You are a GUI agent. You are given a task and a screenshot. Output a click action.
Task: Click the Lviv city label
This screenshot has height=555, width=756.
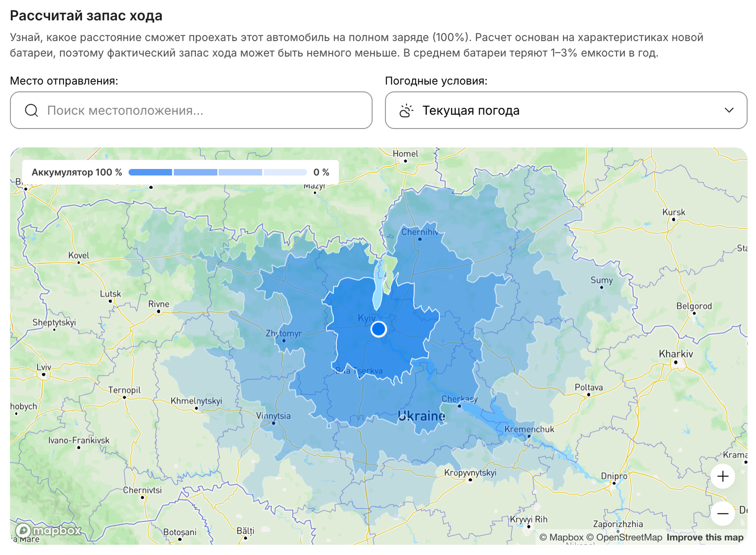tap(44, 367)
